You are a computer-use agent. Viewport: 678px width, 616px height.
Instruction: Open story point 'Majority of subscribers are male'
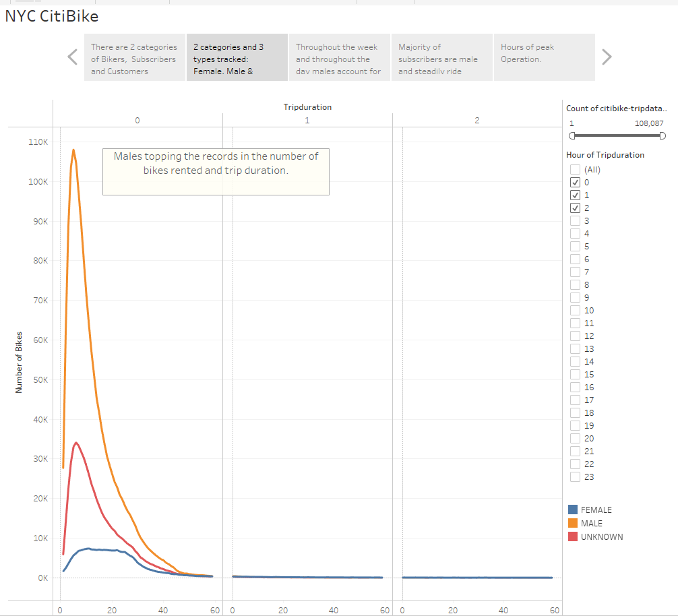[442, 57]
